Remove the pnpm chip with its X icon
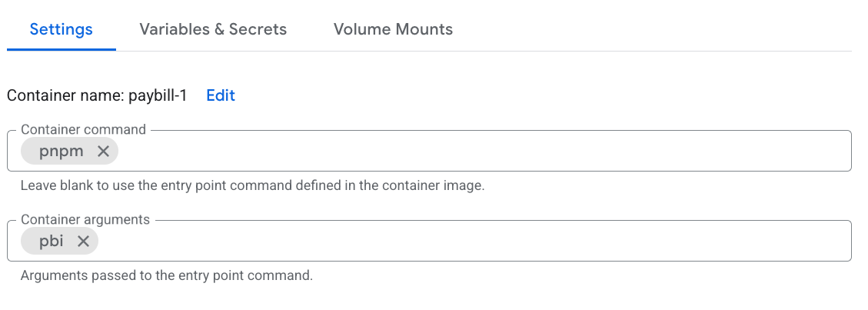This screenshot has width=868, height=310. 103,152
